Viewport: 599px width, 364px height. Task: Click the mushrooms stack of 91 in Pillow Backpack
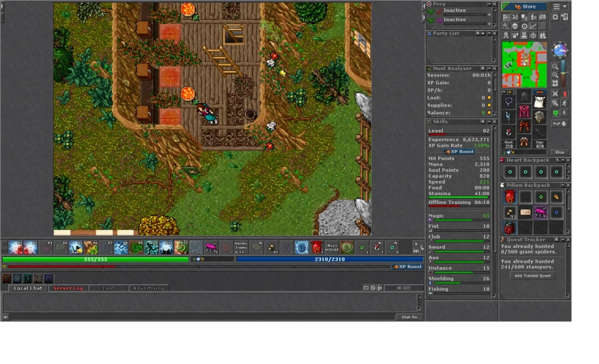(x=510, y=212)
